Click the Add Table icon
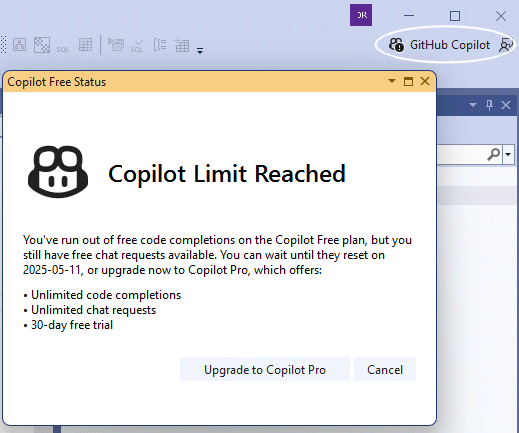The image size is (519, 433). tap(182, 45)
